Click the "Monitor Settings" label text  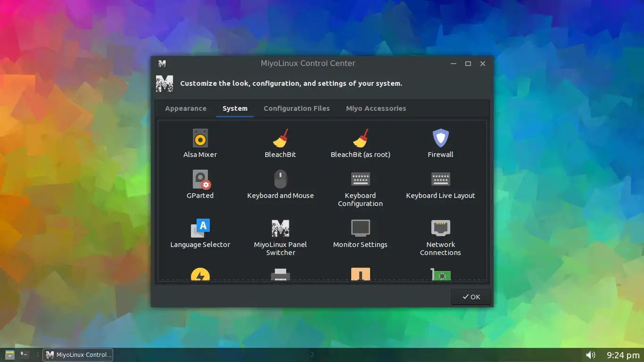[x=360, y=245]
